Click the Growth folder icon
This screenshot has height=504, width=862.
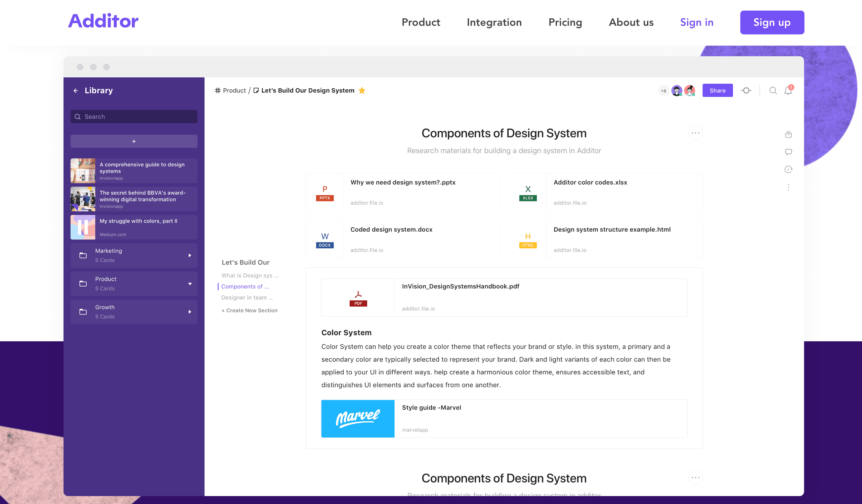(83, 312)
